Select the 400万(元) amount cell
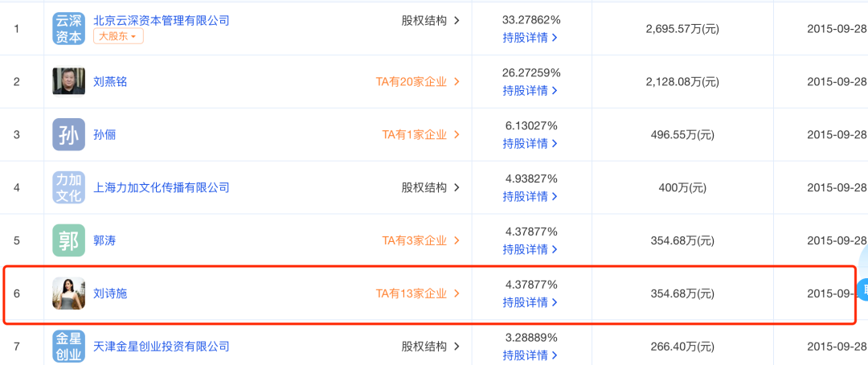Screen dimensions: 868x365 point(682,188)
